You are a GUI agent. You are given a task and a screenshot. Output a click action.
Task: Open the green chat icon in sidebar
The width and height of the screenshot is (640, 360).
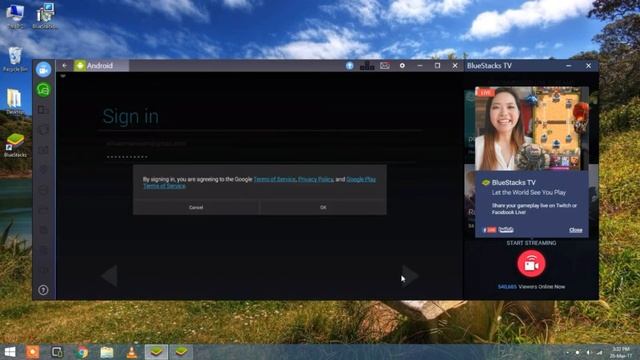pos(43,89)
